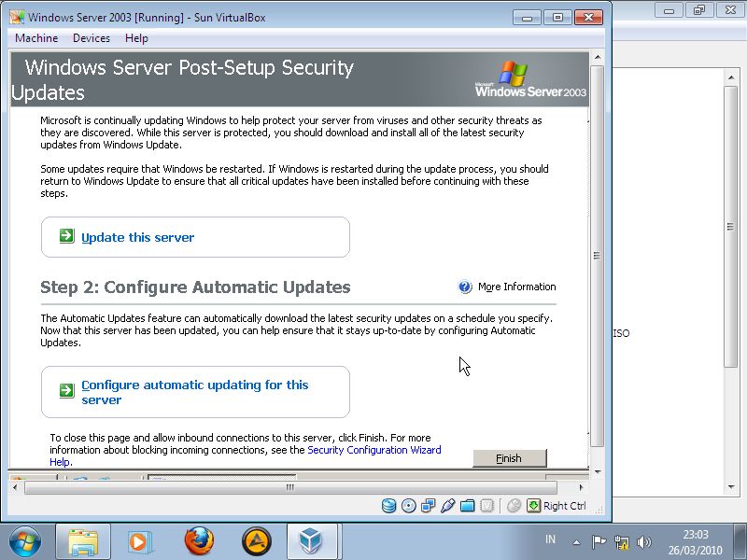Image resolution: width=747 pixels, height=560 pixels.
Task: Click the guest page vertical scrollbar thumb
Action: [x=598, y=256]
